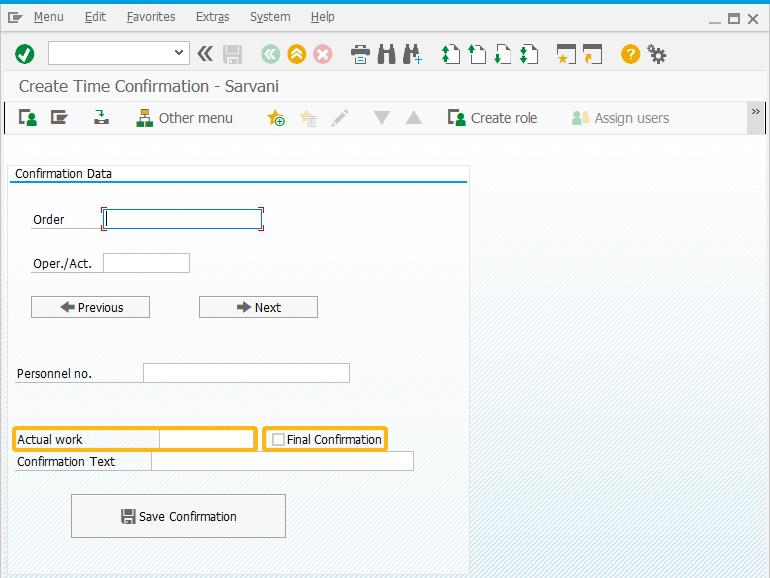Click the Find Next binoculars-plus icon
Image resolution: width=770 pixels, height=578 pixels.
point(412,54)
